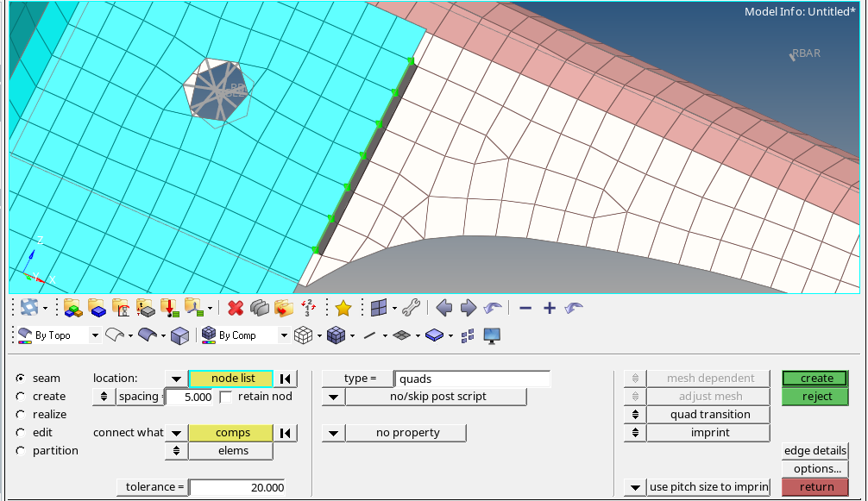Open Options using the wrench icon
This screenshot has width=868, height=501.
point(412,308)
